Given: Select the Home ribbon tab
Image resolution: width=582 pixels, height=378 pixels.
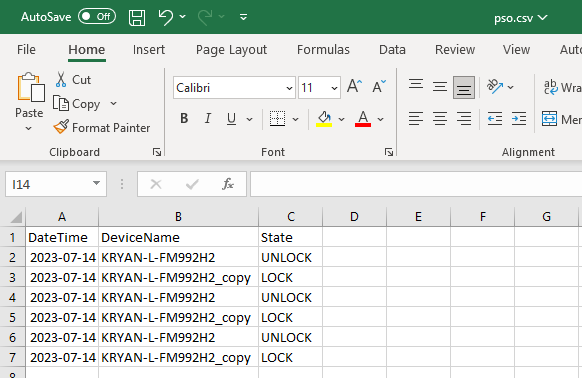Looking at the screenshot, I should point(87,50).
